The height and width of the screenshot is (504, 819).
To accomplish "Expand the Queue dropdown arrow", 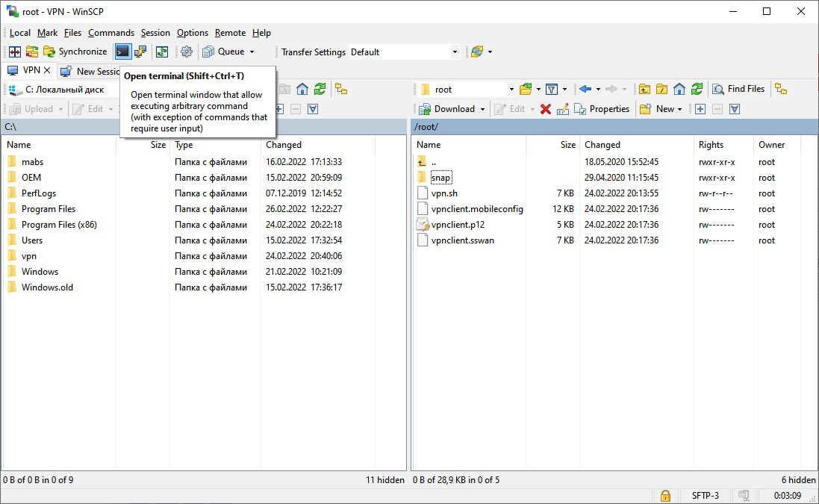I will point(252,52).
